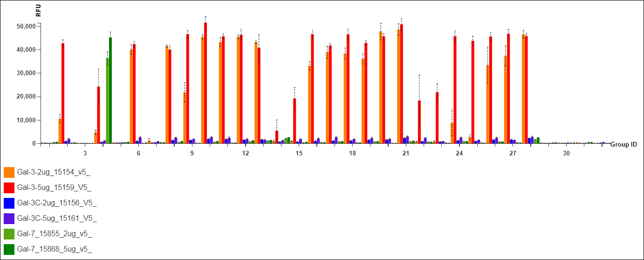Click the RFU y-axis title
The width and height of the screenshot is (644, 260).
tap(38, 10)
